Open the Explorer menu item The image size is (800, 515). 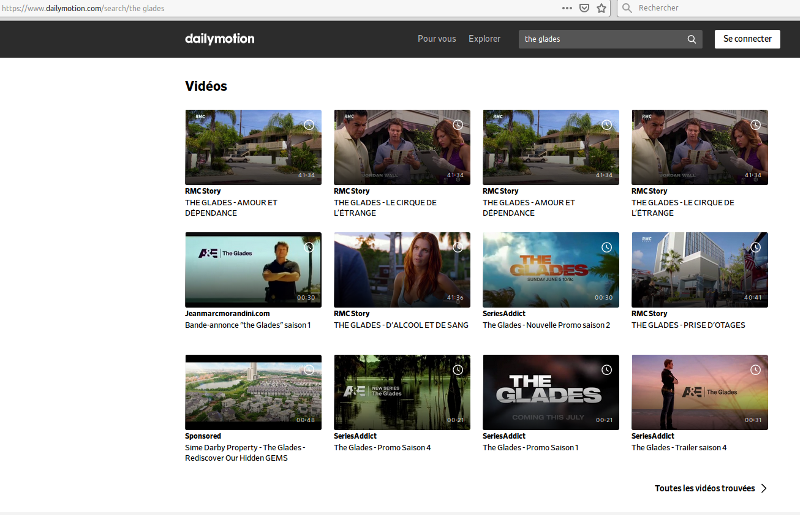484,39
